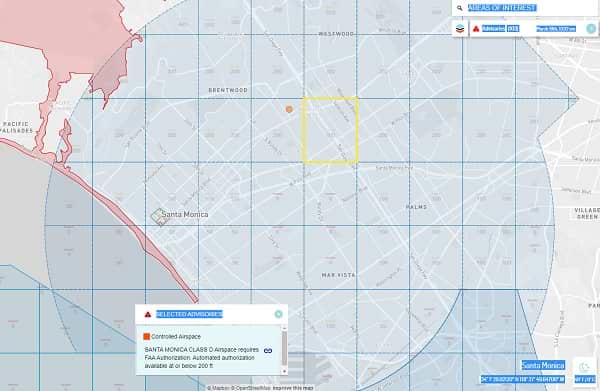Click inside the Areas of Interest search field
The width and height of the screenshot is (600, 391).
[524, 8]
